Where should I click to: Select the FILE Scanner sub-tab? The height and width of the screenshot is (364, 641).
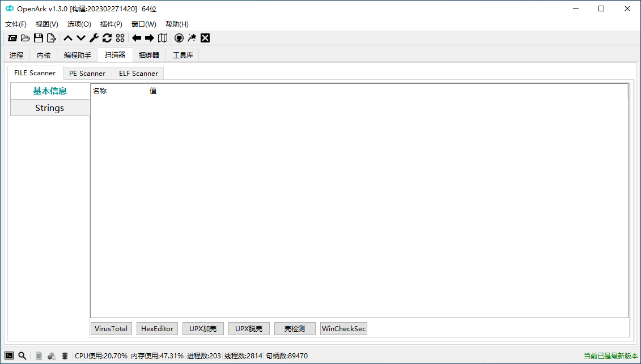(x=35, y=72)
